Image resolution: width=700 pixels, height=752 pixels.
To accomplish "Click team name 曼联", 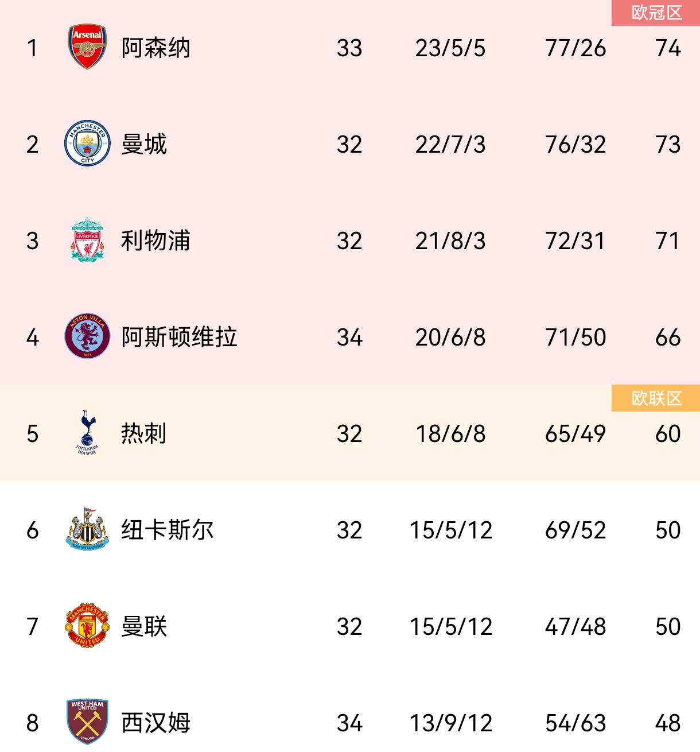I will click(144, 627).
